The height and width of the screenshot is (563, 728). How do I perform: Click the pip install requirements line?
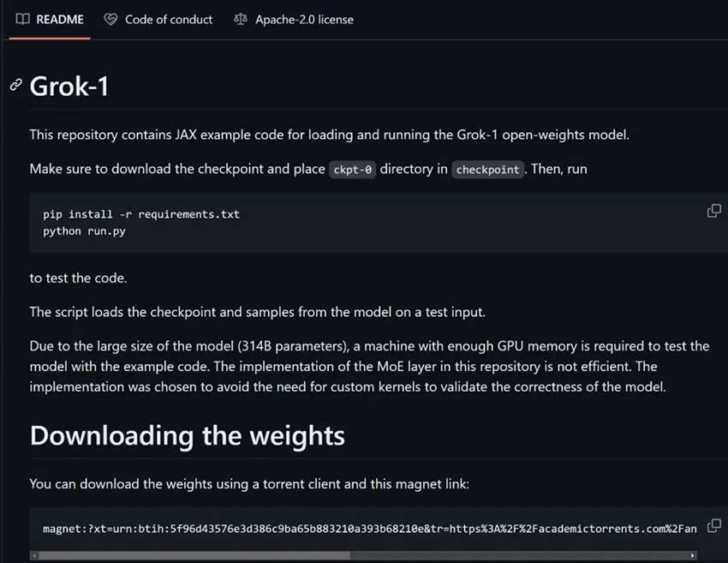(141, 214)
